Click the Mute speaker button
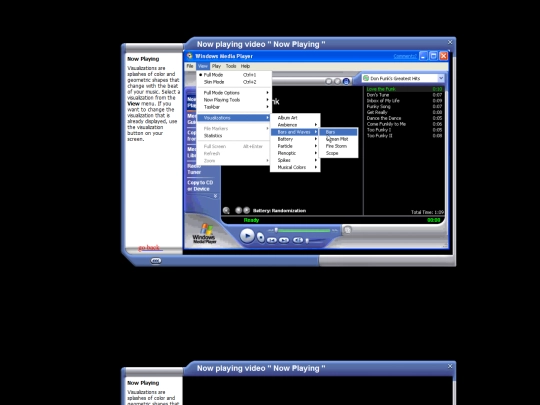The image size is (540, 405). click(298, 240)
